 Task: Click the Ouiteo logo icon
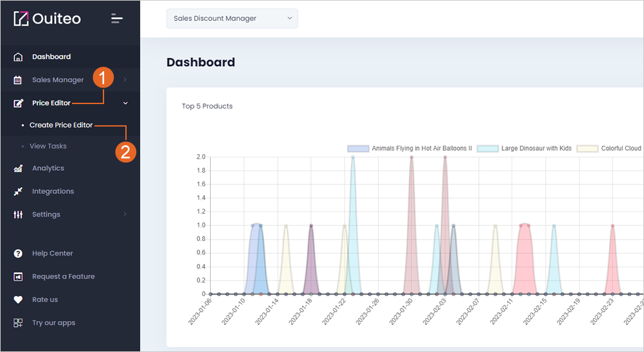[x=21, y=19]
